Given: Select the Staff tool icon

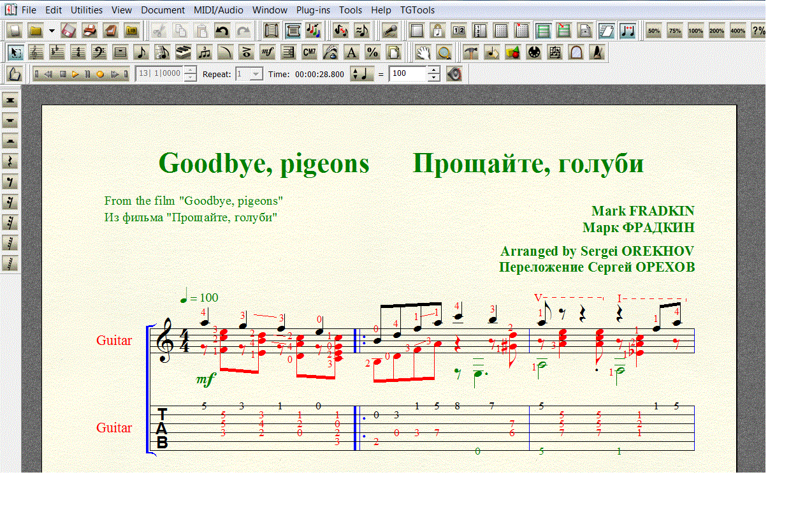Looking at the screenshot, I should pos(36,52).
